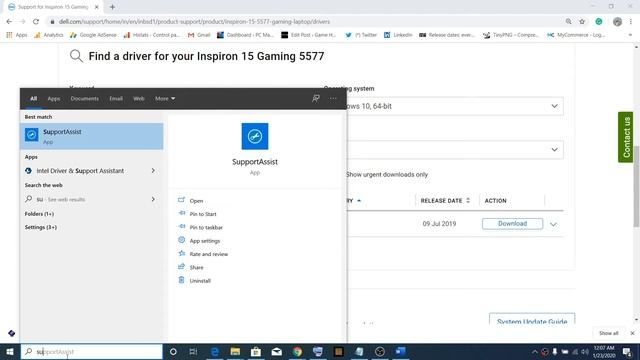Open Task View from taskbar
Viewport: 640px width, 360px height.
point(193,351)
